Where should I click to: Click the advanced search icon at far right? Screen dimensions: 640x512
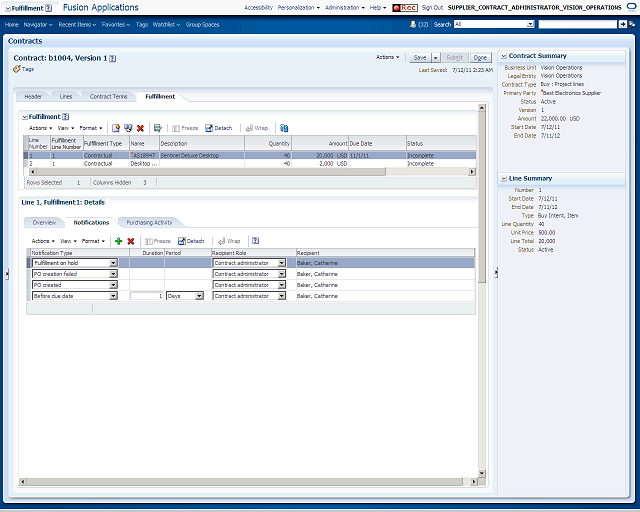coord(632,24)
